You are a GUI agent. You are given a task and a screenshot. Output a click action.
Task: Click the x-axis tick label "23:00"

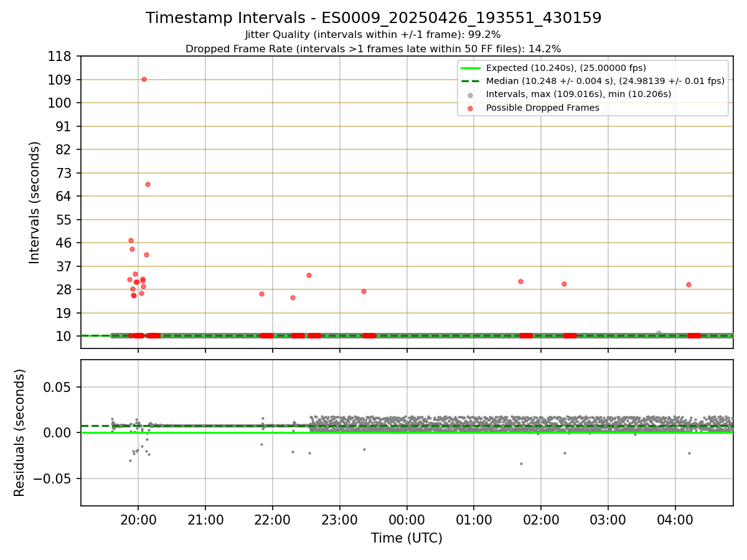340,520
